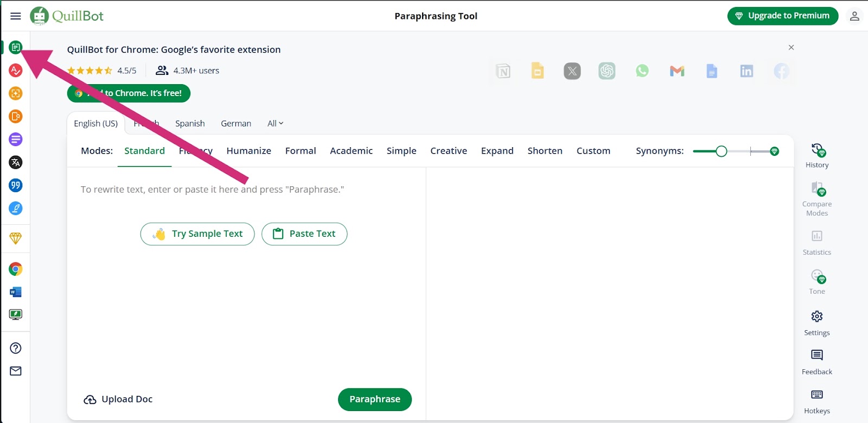The height and width of the screenshot is (423, 868).
Task: Click the 4.5/5 star rating
Action: [x=101, y=71]
